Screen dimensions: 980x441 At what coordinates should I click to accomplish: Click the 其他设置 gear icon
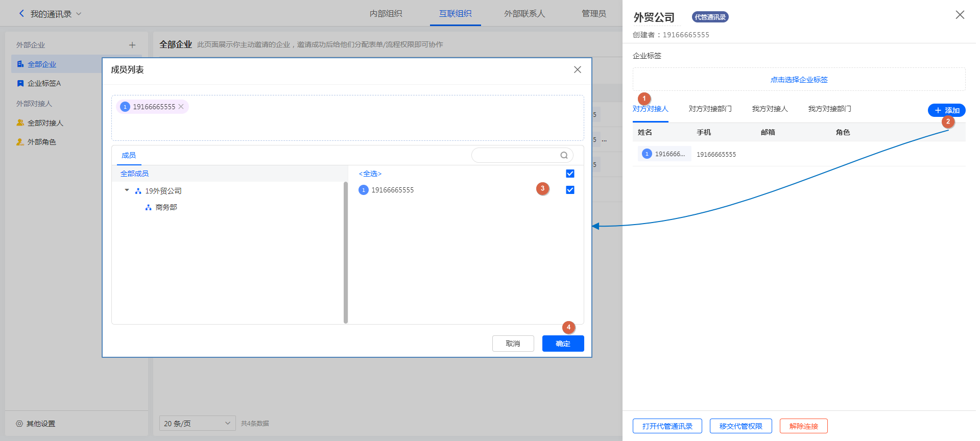[19, 424]
